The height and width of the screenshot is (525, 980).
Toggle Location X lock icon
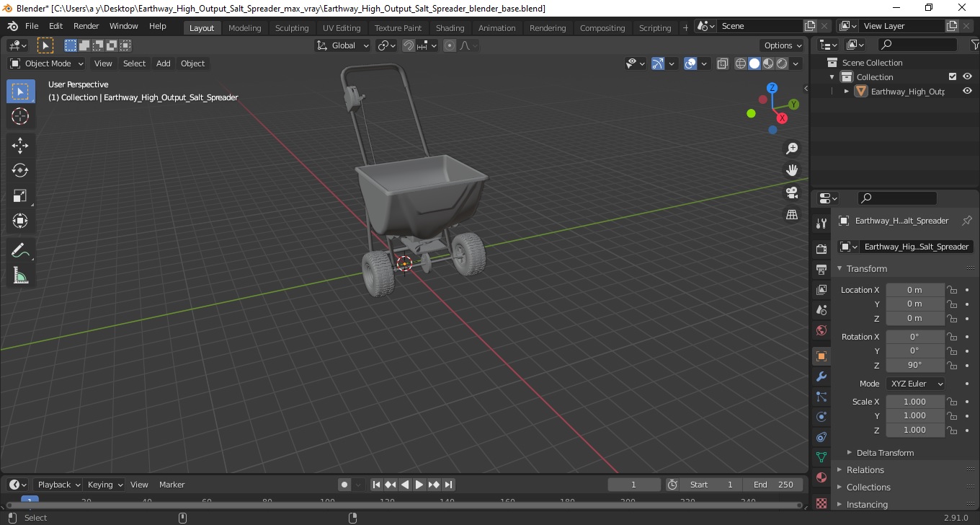coord(952,290)
